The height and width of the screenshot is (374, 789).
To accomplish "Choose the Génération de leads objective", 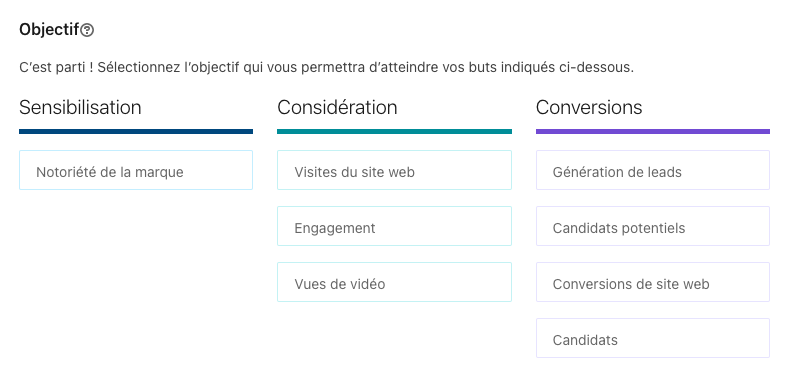I will click(653, 170).
